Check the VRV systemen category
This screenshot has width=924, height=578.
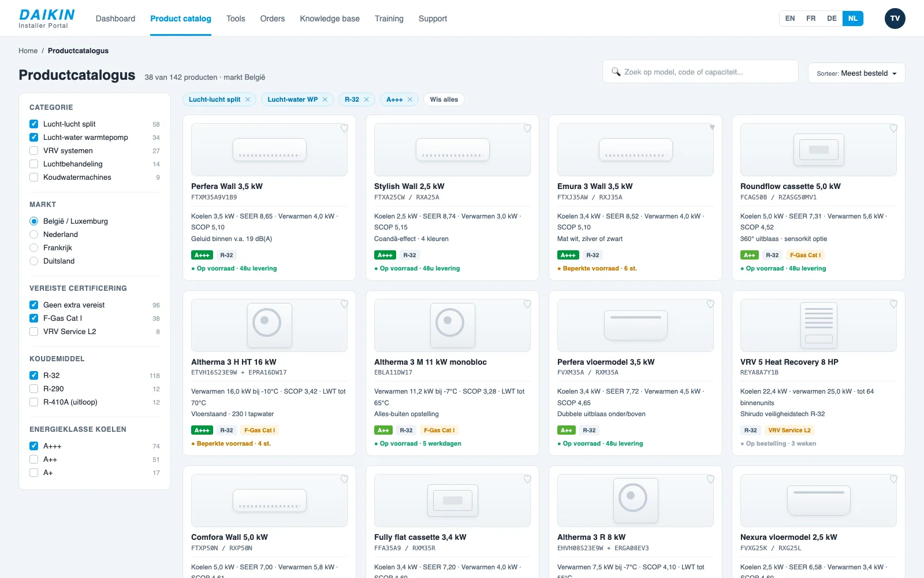pos(33,150)
